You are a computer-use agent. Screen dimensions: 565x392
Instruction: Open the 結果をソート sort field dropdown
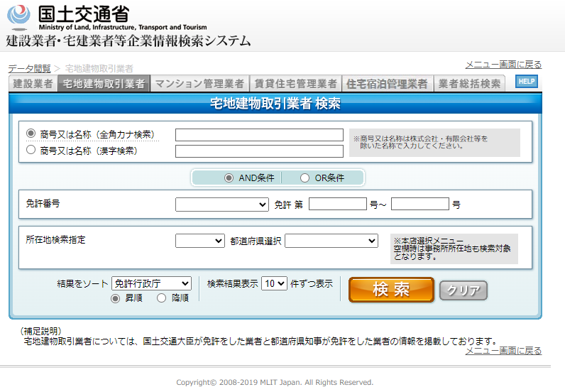pos(151,283)
